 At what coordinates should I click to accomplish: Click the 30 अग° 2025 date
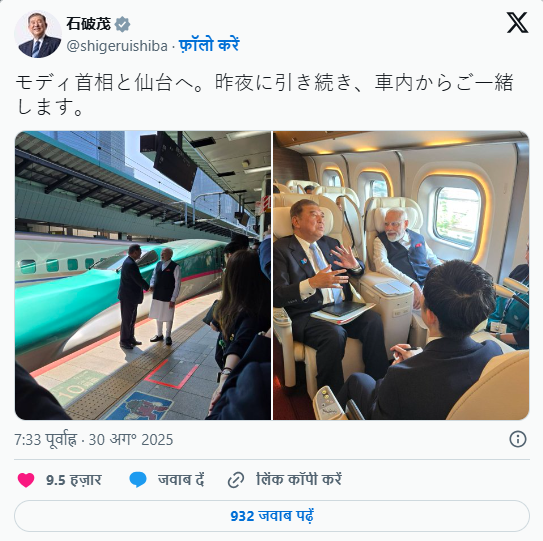(x=131, y=440)
